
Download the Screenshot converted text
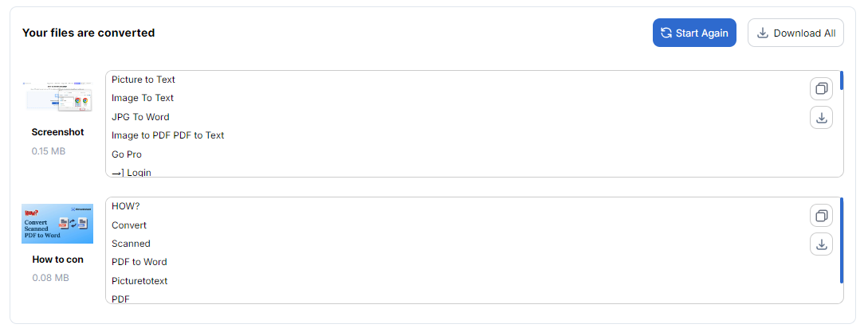(821, 117)
